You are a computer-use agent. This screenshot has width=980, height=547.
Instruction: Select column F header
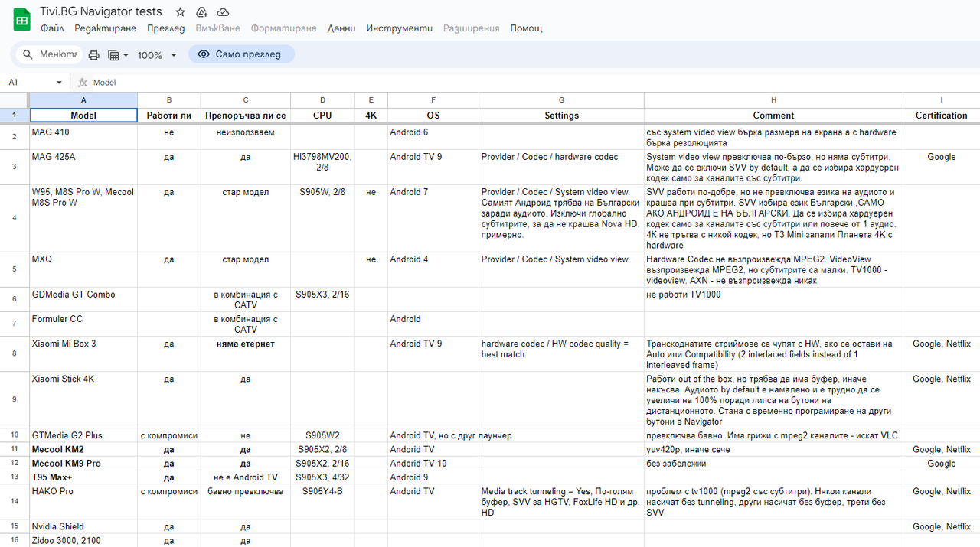coord(433,100)
